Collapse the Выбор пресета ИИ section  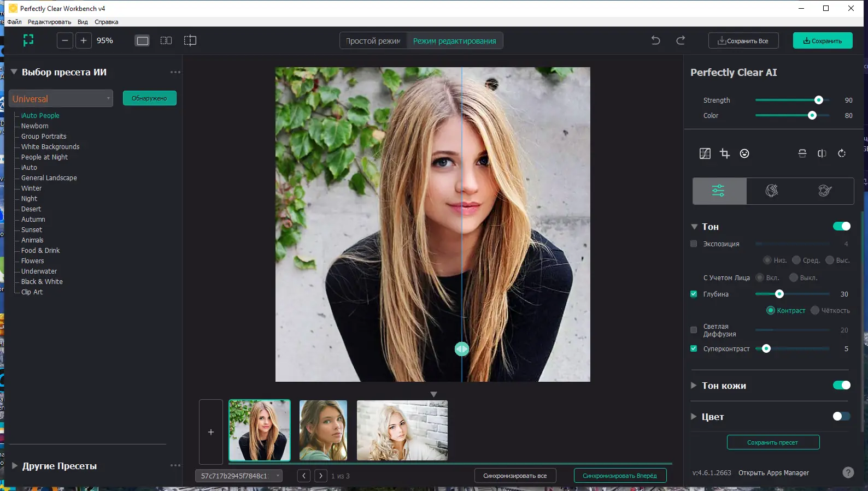click(x=14, y=72)
